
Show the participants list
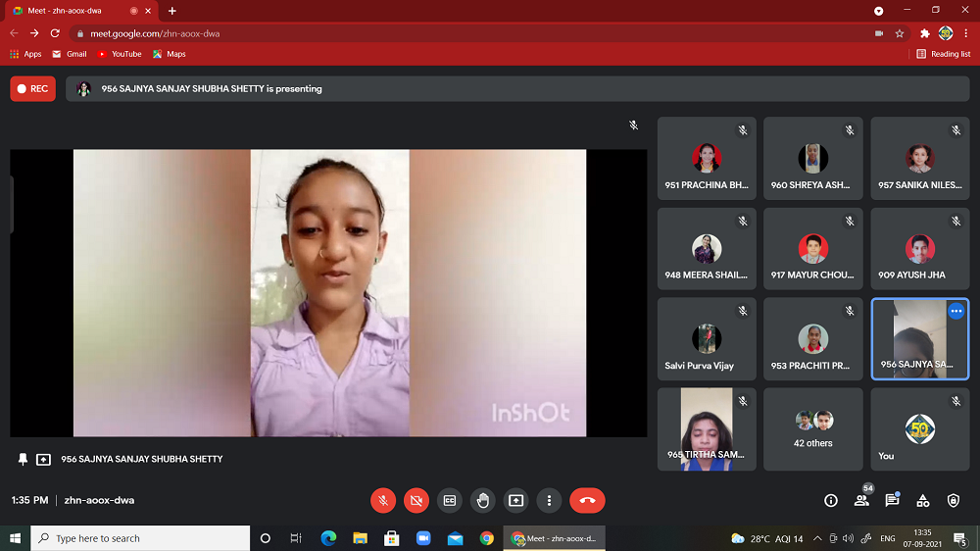pyautogui.click(x=861, y=500)
